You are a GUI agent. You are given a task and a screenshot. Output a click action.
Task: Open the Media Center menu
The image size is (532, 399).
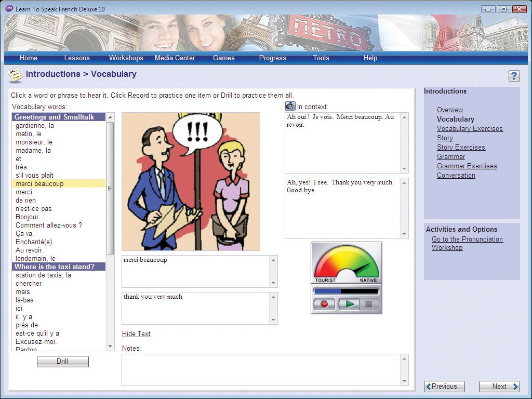[x=175, y=58]
